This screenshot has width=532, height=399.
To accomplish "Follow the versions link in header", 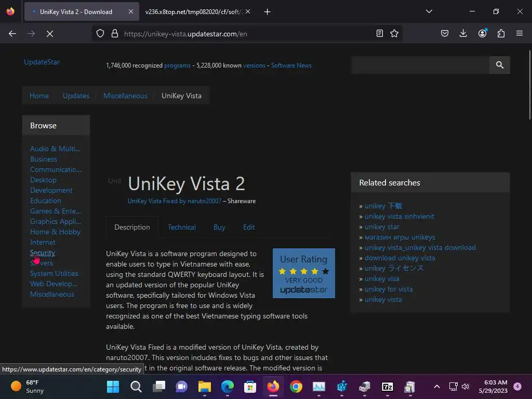I will pos(254,65).
